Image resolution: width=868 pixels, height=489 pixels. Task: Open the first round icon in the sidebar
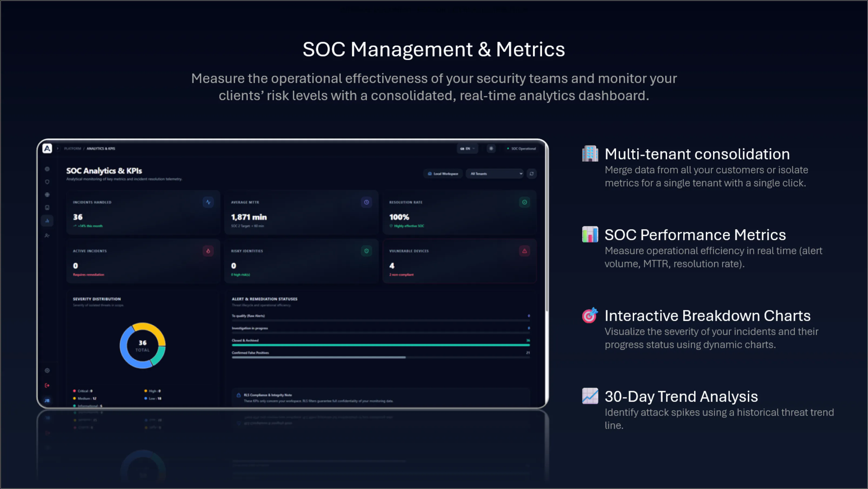coord(47,169)
